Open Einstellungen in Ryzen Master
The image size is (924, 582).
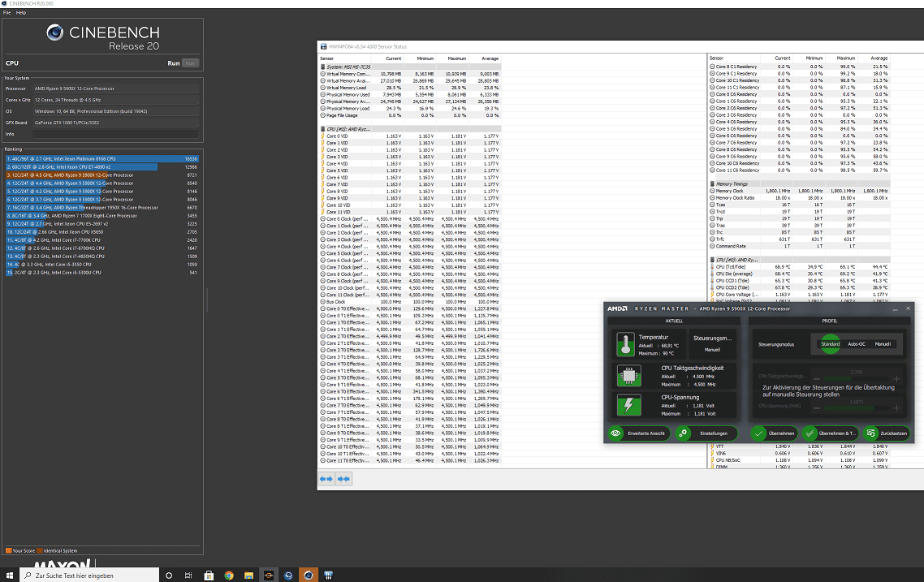point(706,433)
